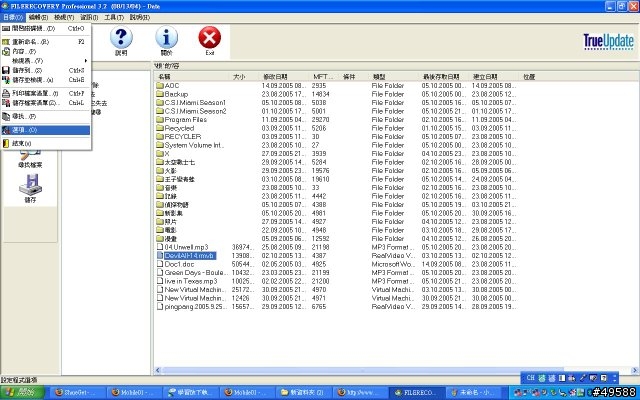The width and height of the screenshot is (640, 400).
Task: Choose 尋找 find menu entry
Action: pos(46,116)
